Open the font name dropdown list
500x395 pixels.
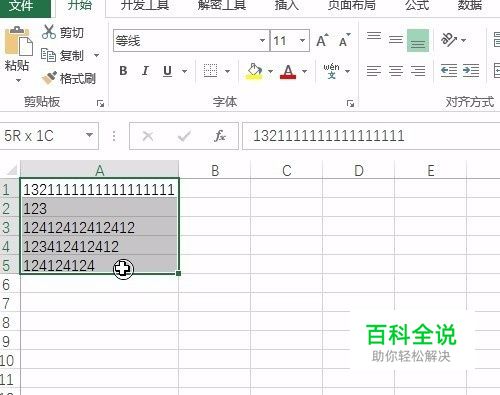263,41
